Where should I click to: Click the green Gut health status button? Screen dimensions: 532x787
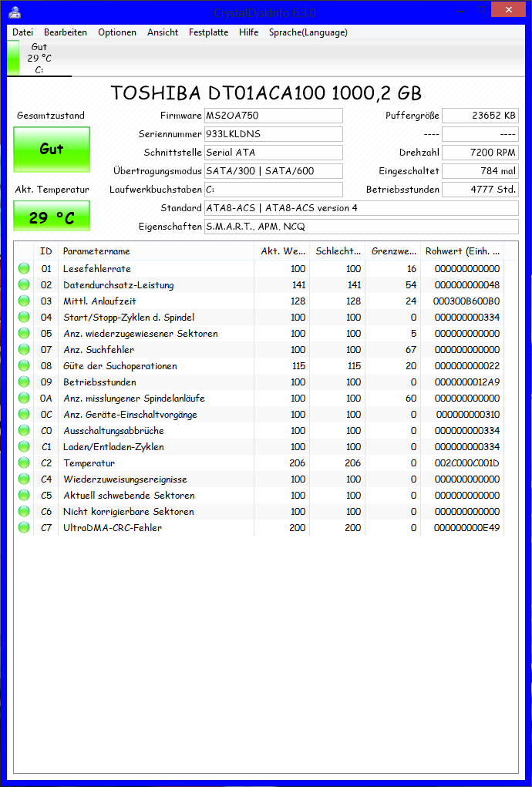(52, 149)
